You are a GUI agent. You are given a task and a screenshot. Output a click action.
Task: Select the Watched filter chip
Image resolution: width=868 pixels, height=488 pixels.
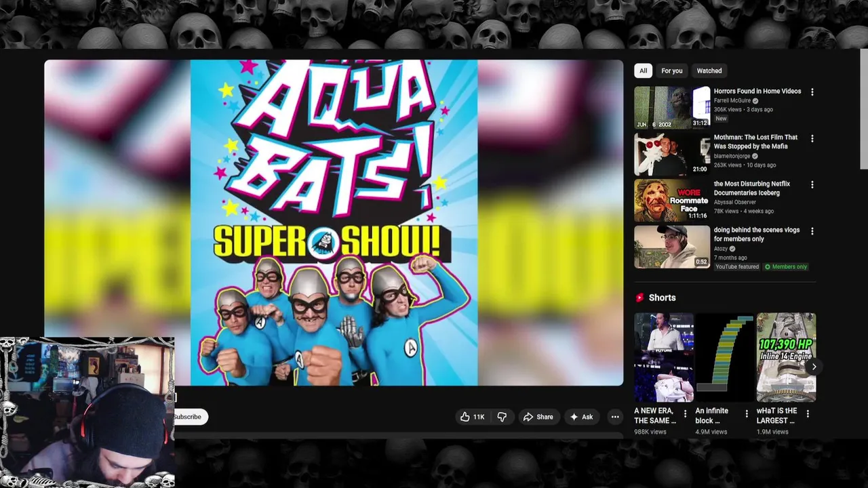(x=709, y=70)
